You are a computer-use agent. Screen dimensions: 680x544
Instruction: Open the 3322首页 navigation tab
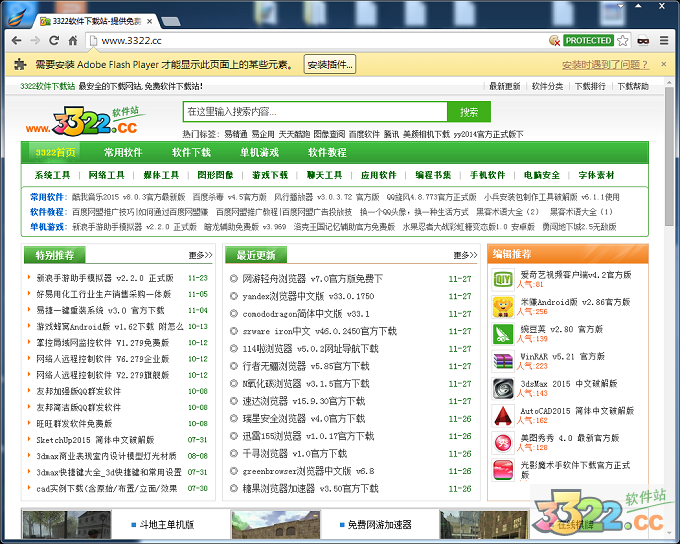[x=56, y=152]
